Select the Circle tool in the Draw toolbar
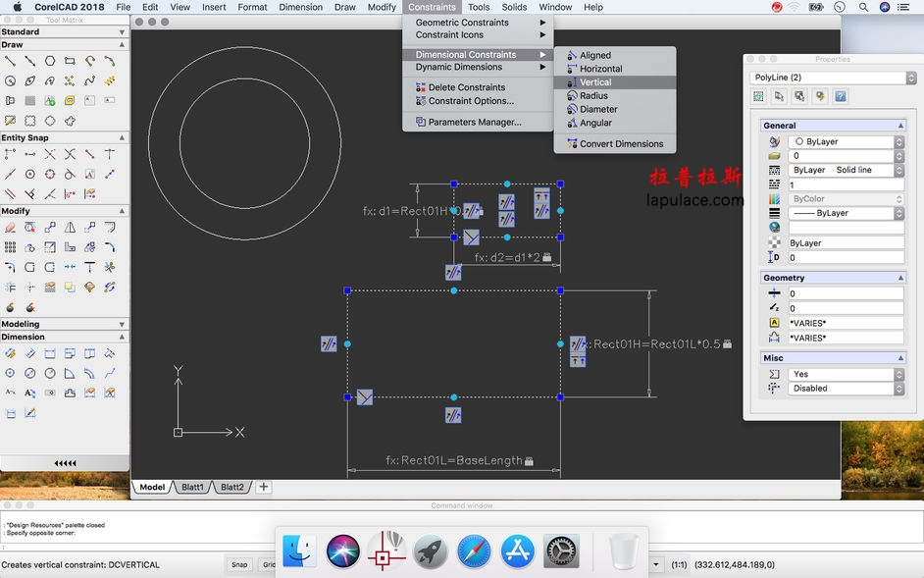924x578 pixels. (x=10, y=80)
